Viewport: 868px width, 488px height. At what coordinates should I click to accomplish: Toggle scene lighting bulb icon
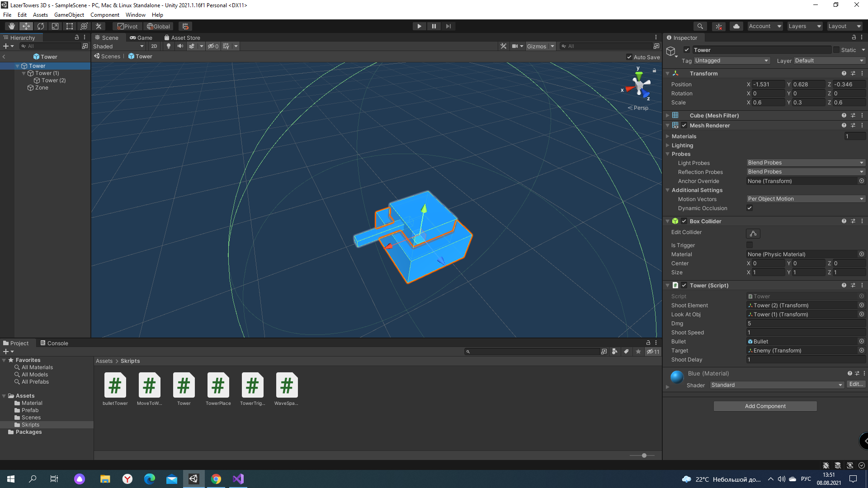pyautogui.click(x=169, y=46)
